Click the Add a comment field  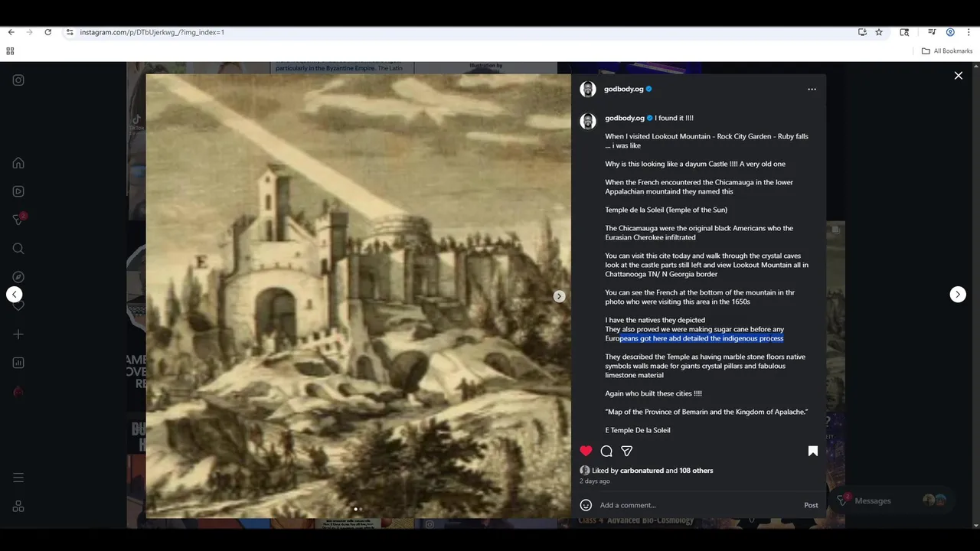coord(697,505)
